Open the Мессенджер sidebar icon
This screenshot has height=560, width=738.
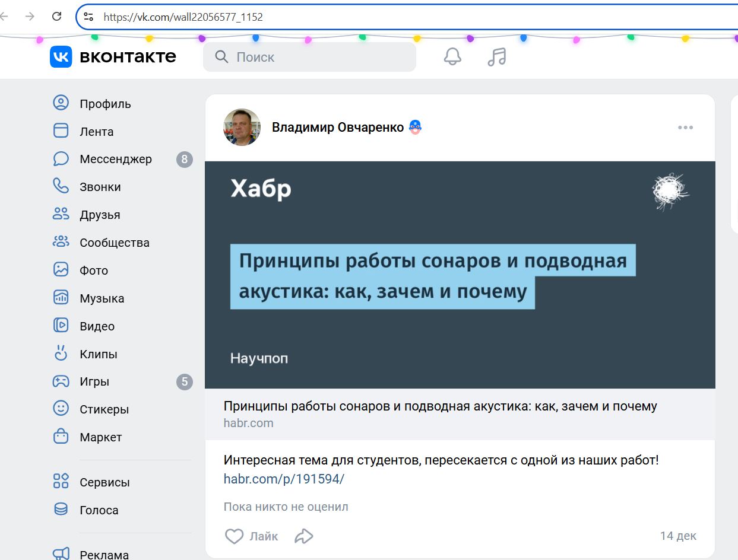(x=61, y=159)
